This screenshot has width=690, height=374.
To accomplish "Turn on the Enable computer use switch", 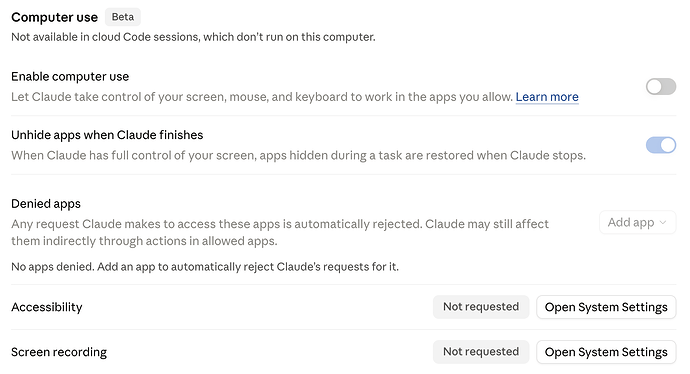I will (661, 87).
